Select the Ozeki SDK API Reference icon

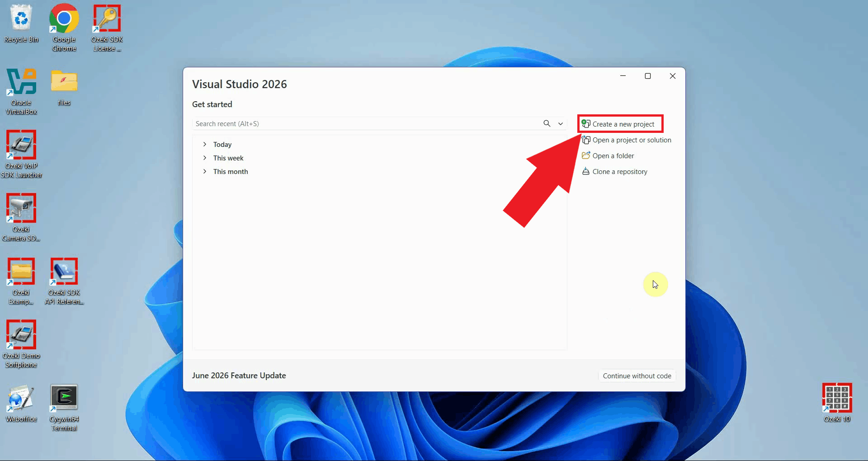click(x=64, y=281)
